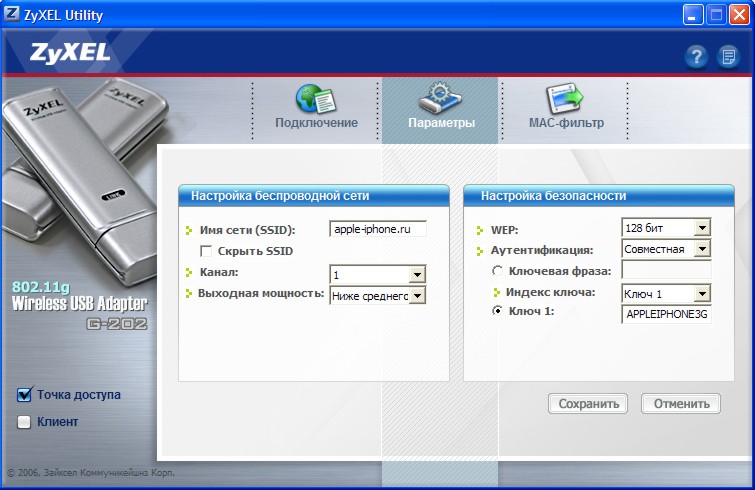This screenshot has width=755, height=490.
Task: Click the globe icon above Подключение
Action: pyautogui.click(x=316, y=99)
